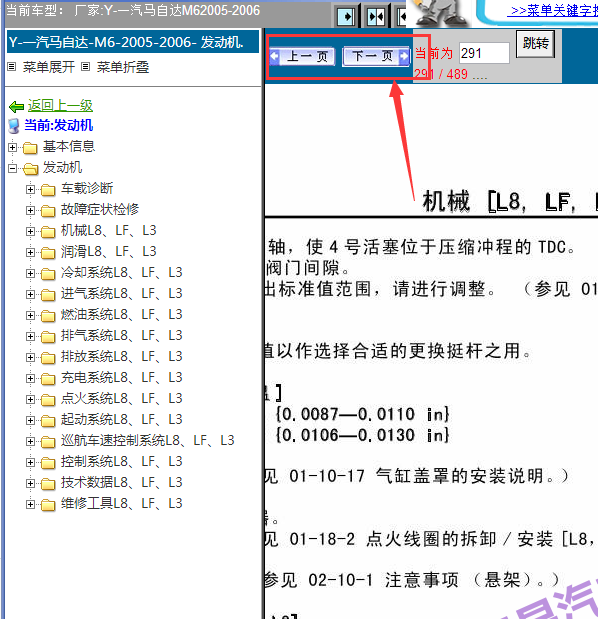Expand the 燃油系统 plus box
598x619 pixels.
30,315
